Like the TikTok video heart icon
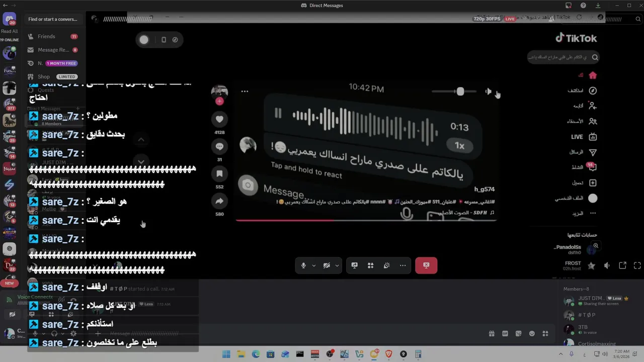This screenshot has width=644, height=362. (219, 119)
